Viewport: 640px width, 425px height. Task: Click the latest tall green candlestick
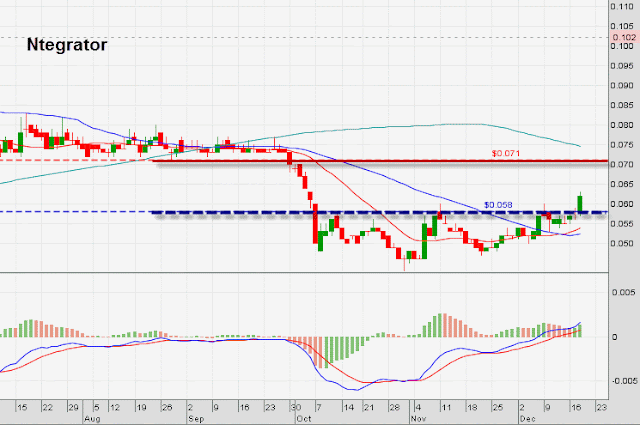pos(580,203)
